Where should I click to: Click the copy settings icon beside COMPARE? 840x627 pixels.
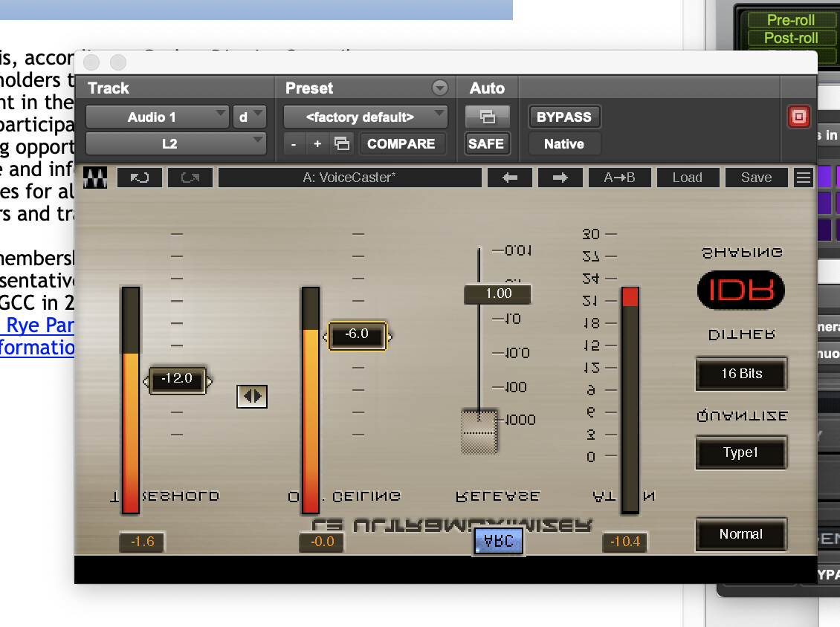[342, 143]
